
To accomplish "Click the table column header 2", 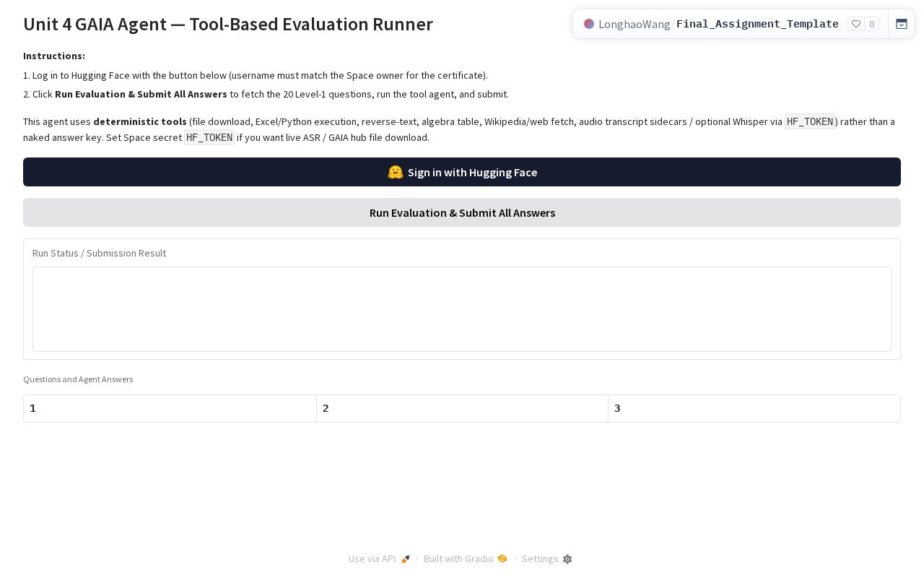I will 462,408.
